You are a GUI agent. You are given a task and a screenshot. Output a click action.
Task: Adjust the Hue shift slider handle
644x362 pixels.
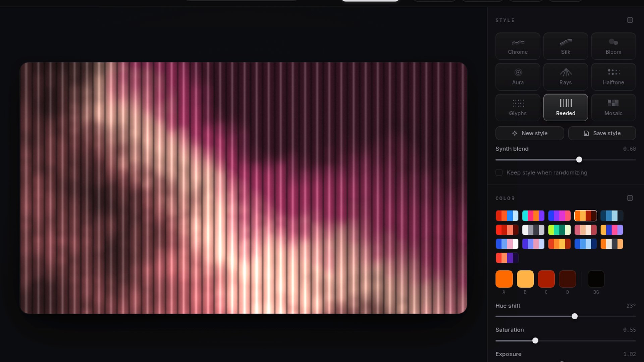point(575,316)
